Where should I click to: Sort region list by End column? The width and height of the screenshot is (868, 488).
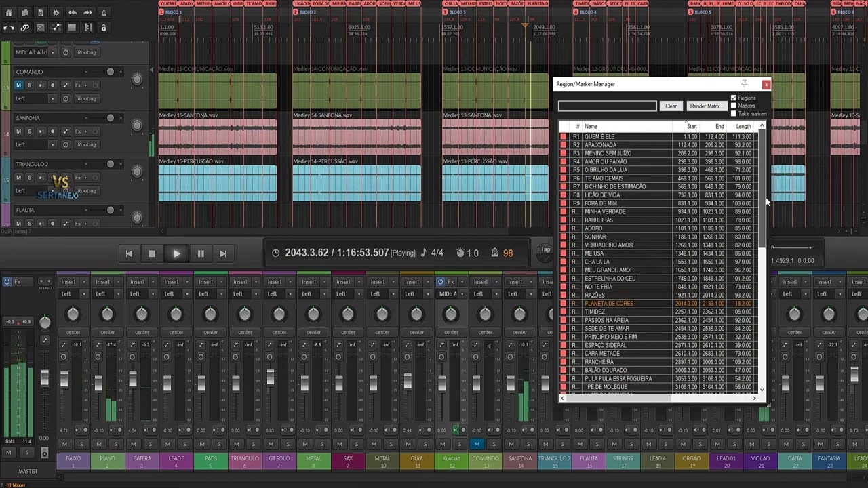pos(713,127)
